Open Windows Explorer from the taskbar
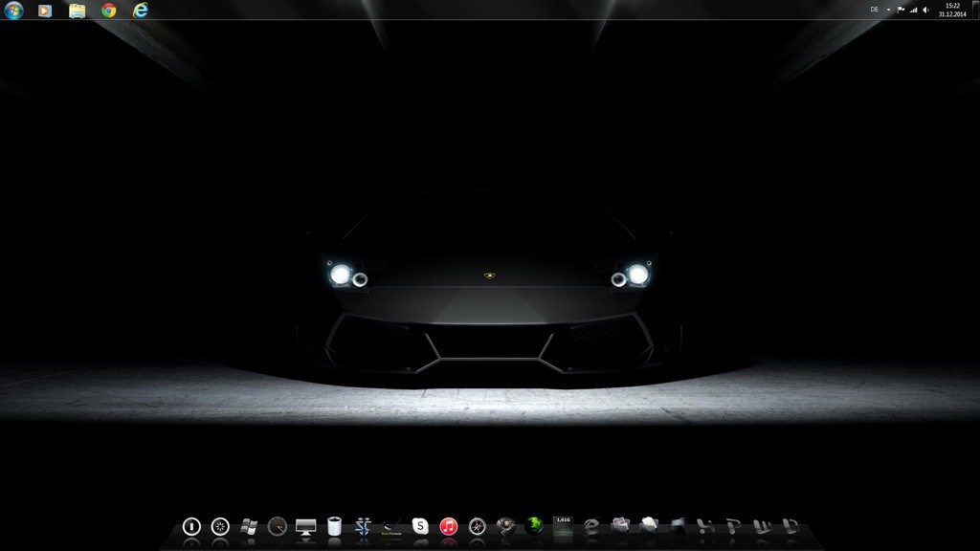This screenshot has height=551, width=980. tap(78, 11)
